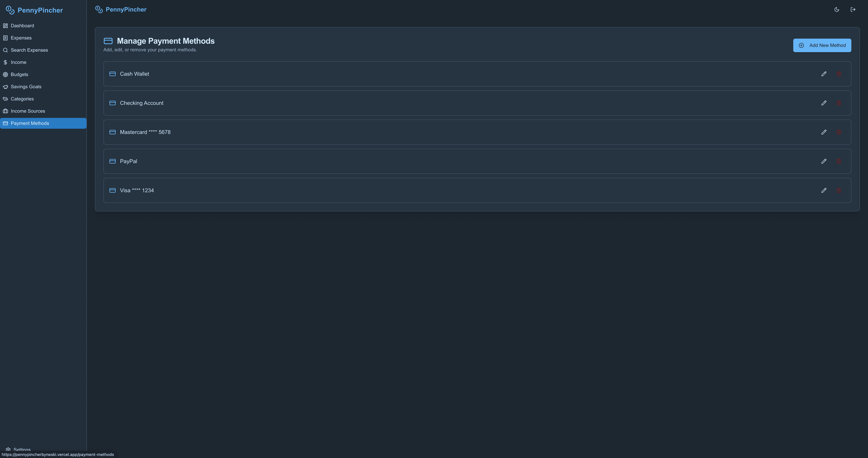This screenshot has height=458, width=868.
Task: Click Add New Method button
Action: [822, 45]
